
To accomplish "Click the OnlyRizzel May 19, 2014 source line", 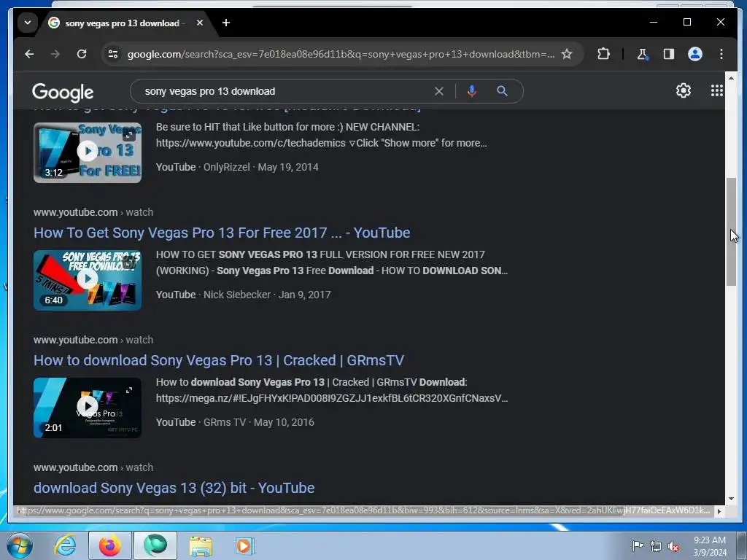I will [237, 167].
